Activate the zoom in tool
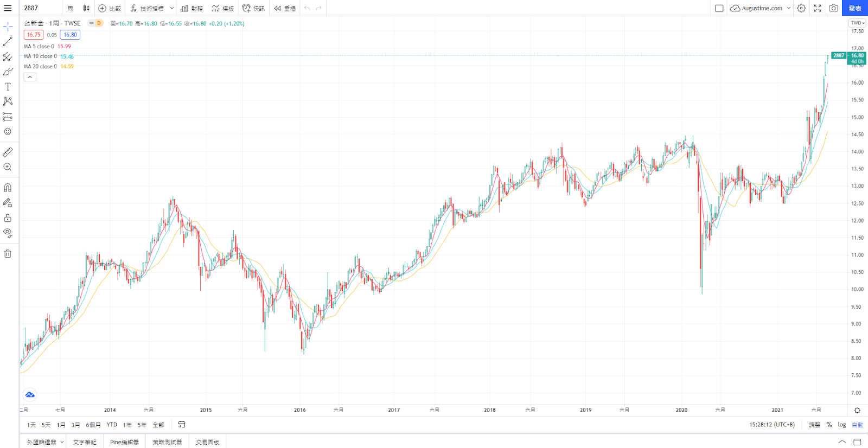This screenshot has height=448, width=868. (x=8, y=167)
